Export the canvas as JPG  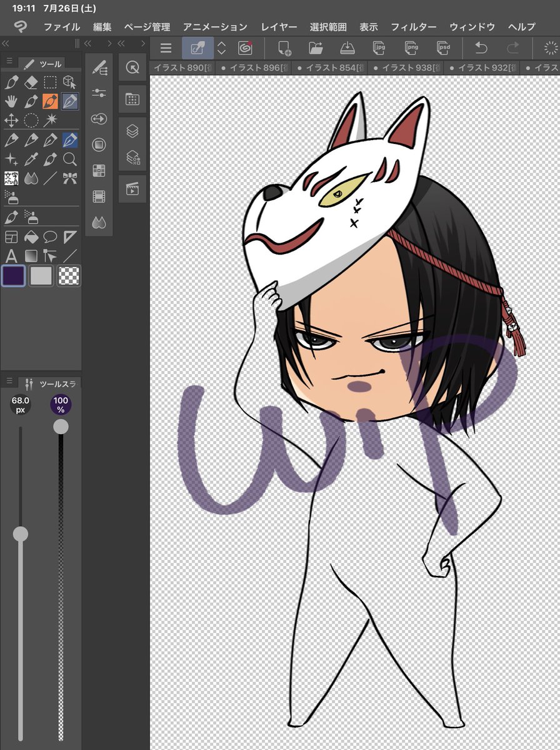point(379,48)
